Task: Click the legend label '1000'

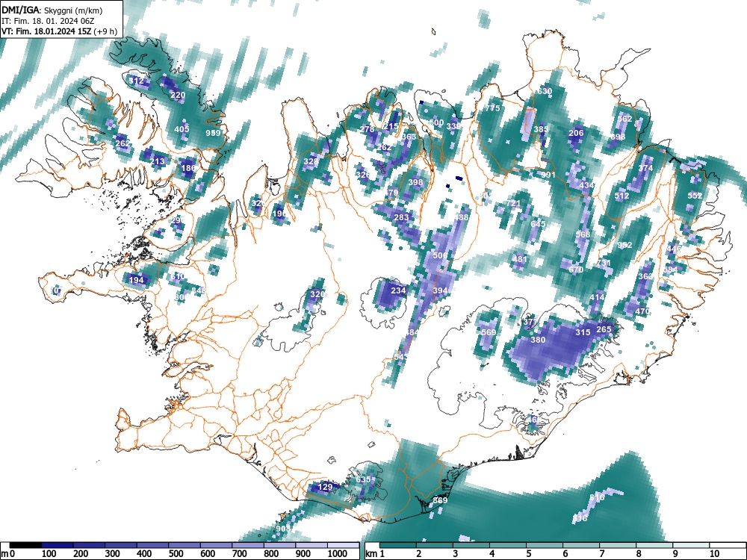Action: [x=338, y=554]
